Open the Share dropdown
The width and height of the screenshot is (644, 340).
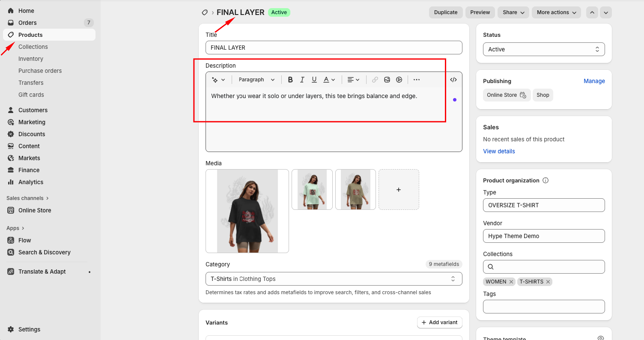pos(513,12)
